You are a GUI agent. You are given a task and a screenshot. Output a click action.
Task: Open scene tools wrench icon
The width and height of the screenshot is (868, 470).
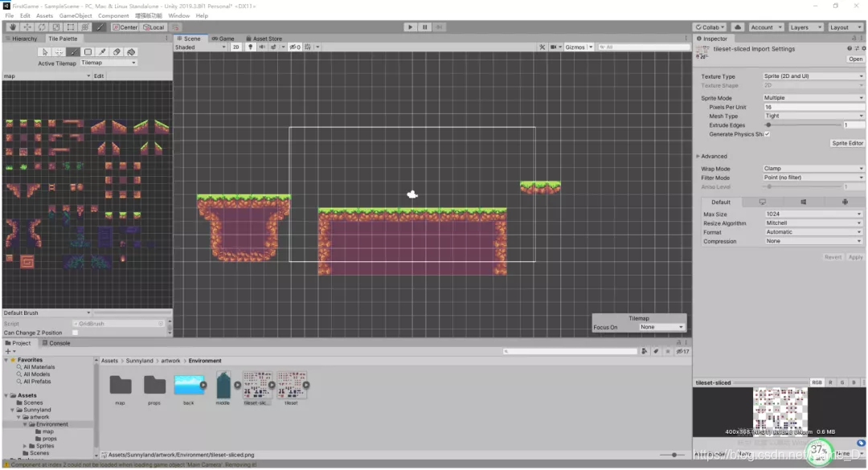[x=542, y=47]
